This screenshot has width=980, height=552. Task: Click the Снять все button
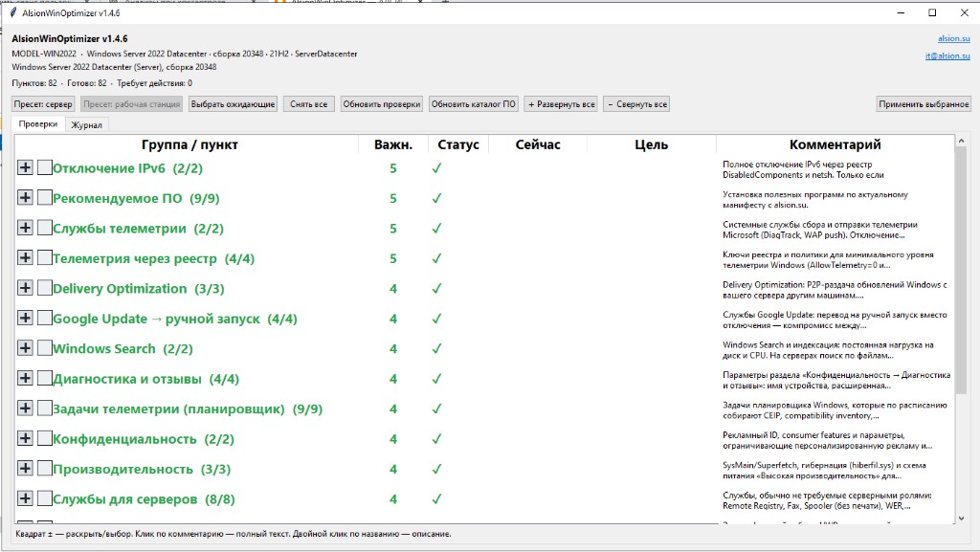point(309,104)
